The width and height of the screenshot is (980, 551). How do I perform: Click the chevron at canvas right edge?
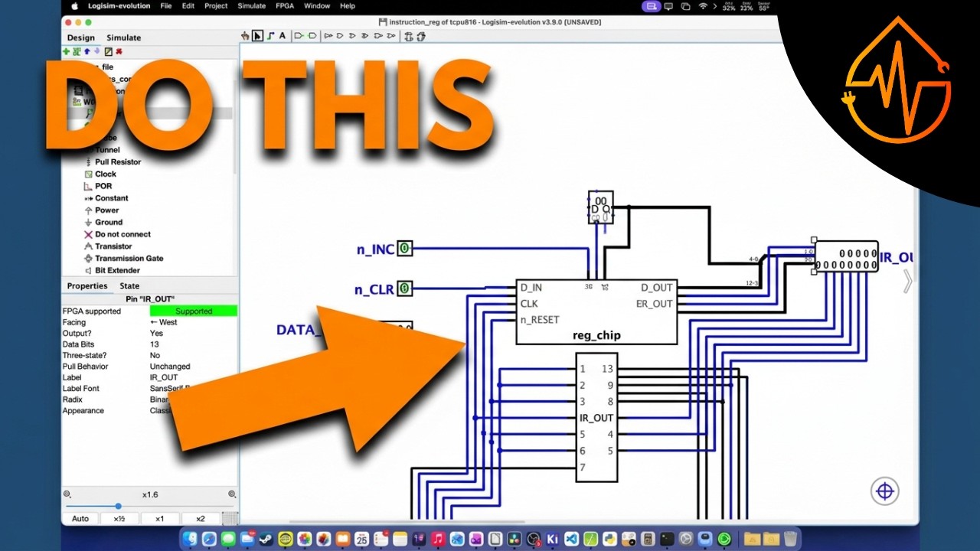pos(908,281)
